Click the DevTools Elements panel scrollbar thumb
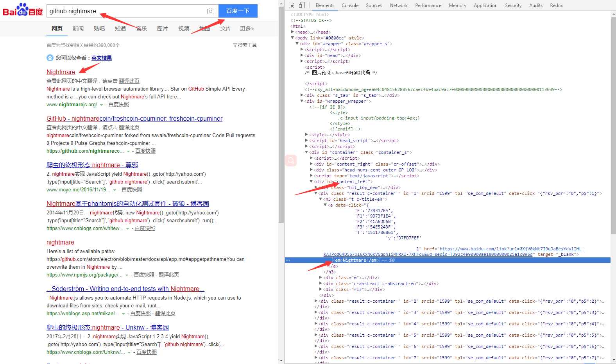Image resolution: width=616 pixels, height=364 pixels. [x=613, y=125]
